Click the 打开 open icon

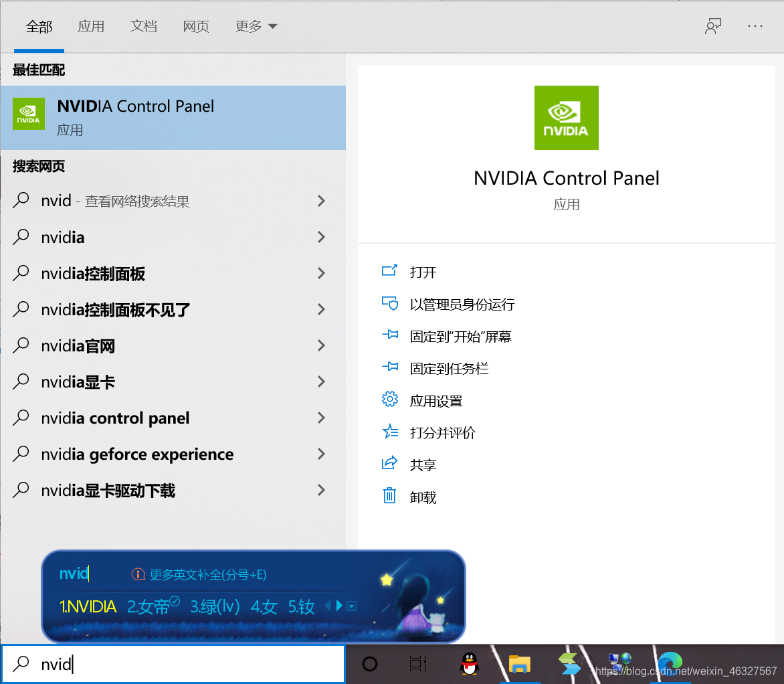tap(389, 270)
